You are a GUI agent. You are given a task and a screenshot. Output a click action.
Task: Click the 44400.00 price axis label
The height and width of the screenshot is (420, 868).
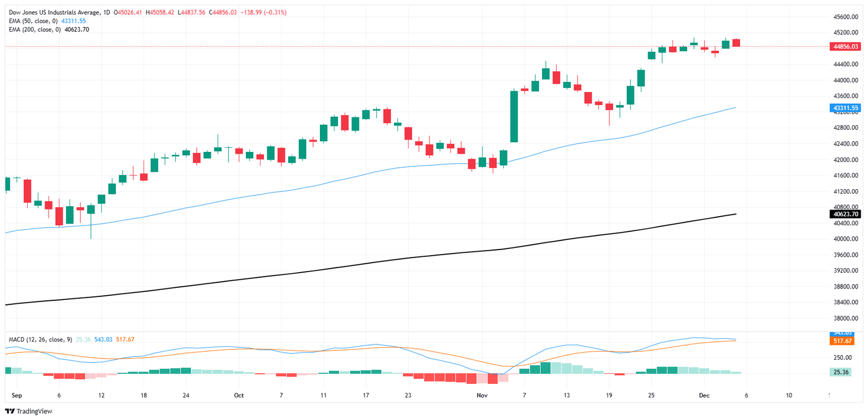click(845, 64)
